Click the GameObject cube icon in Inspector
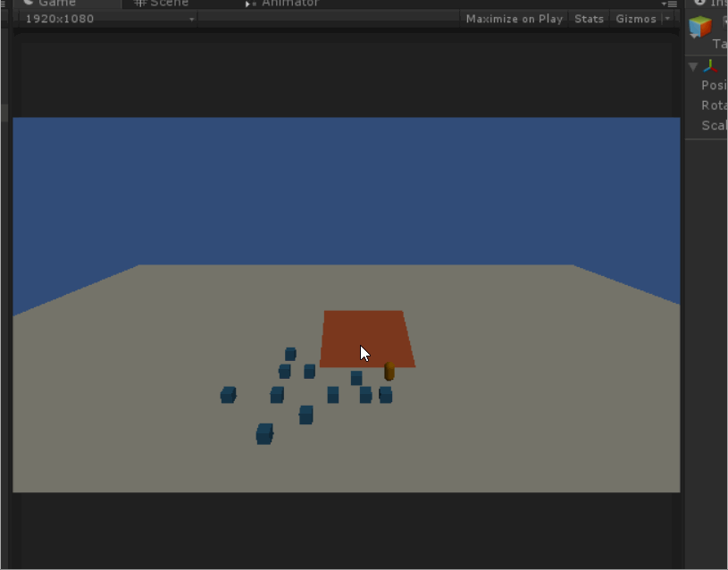728x570 pixels. point(700,27)
